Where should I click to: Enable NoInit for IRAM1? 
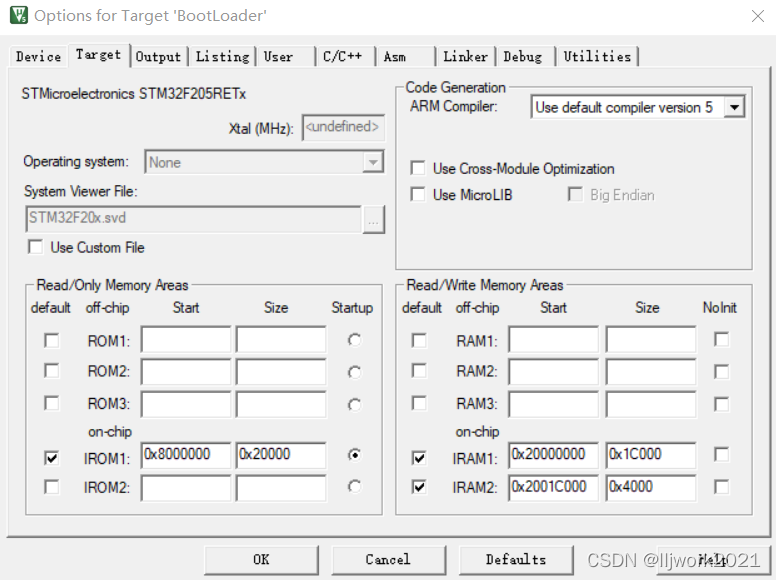pyautogui.click(x=722, y=454)
